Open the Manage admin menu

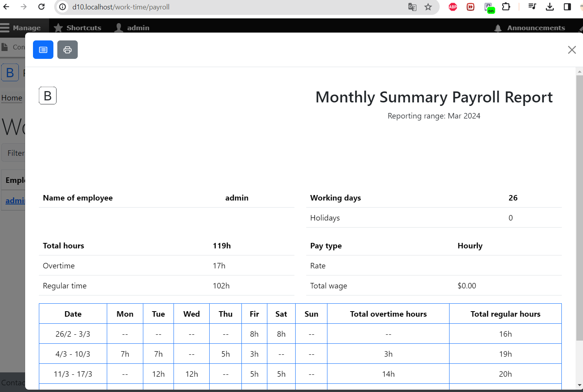[x=21, y=28]
